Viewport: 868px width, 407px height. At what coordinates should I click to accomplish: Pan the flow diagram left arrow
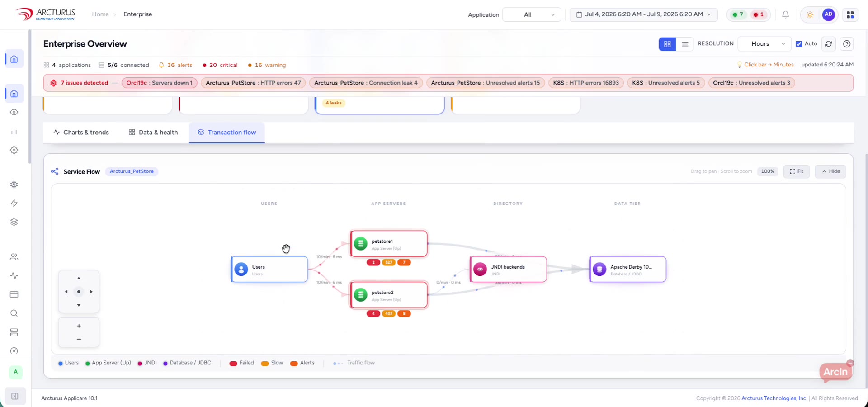pyautogui.click(x=66, y=292)
